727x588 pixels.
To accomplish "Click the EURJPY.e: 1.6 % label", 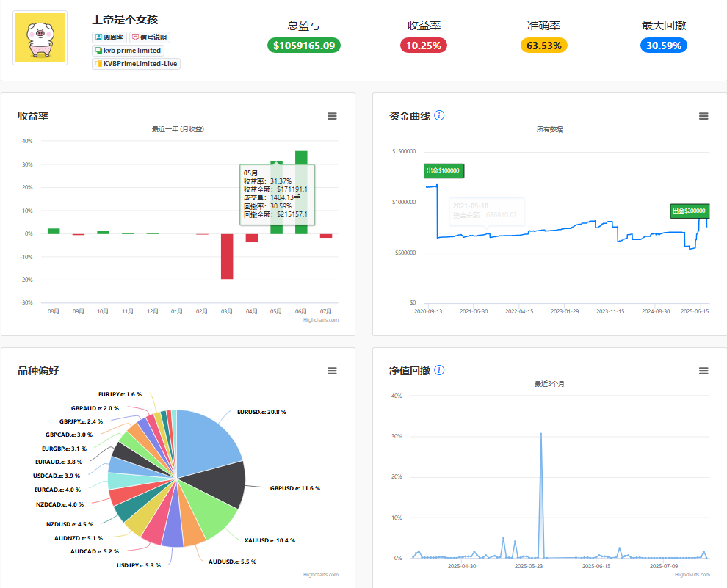I will tap(120, 394).
